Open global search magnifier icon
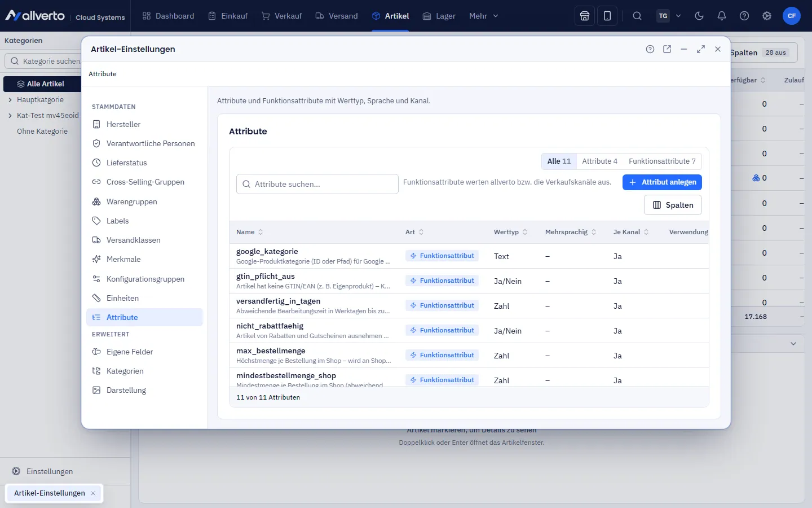This screenshot has width=812, height=508. (x=637, y=16)
